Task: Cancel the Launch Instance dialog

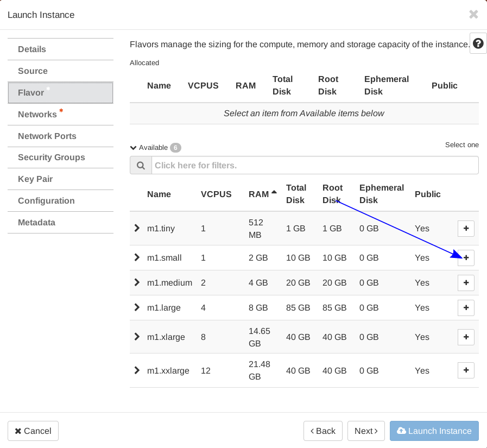Action: (33, 431)
